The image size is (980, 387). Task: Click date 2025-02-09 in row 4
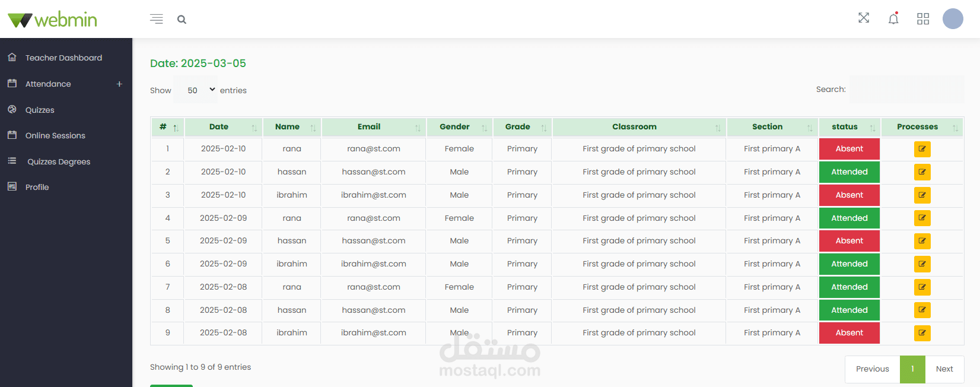[x=223, y=218]
